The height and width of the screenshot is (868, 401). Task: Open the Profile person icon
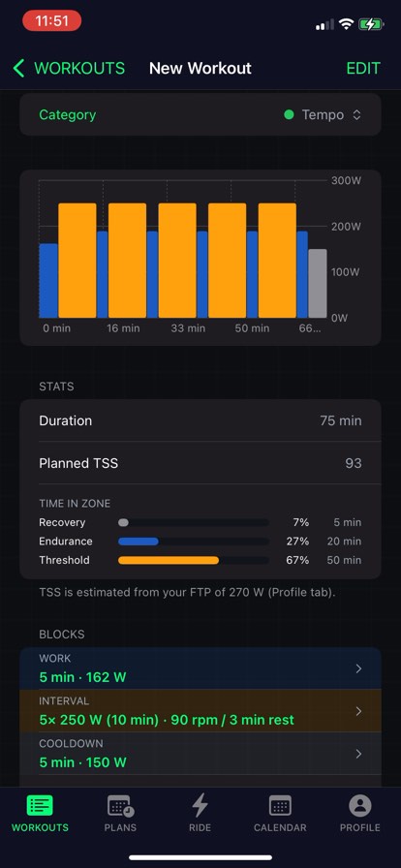360,805
